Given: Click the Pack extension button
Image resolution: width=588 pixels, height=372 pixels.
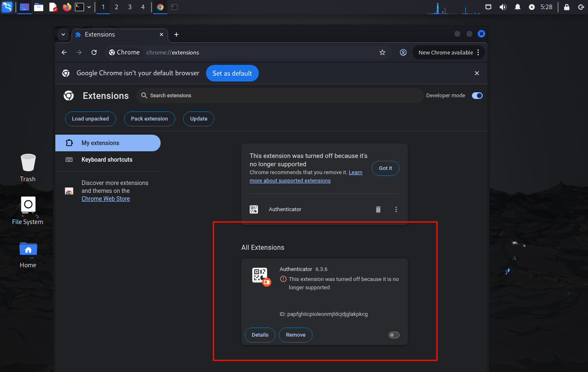Looking at the screenshot, I should (149, 119).
